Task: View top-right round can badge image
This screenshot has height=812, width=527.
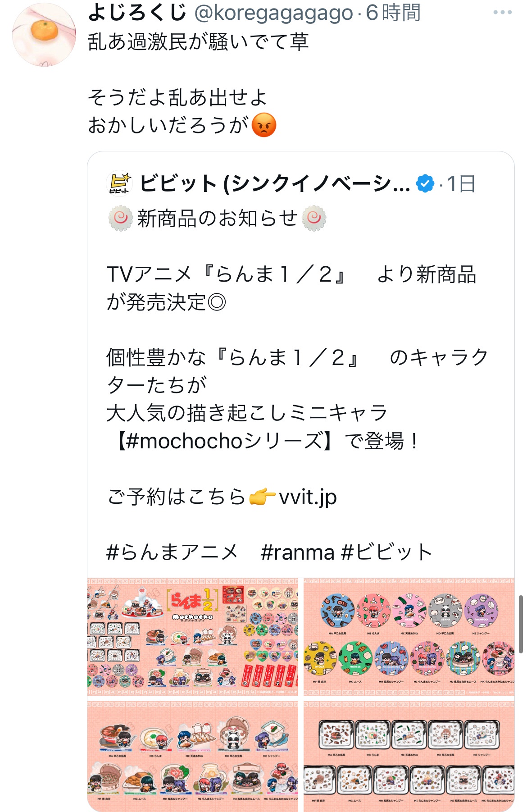Action: [x=409, y=636]
